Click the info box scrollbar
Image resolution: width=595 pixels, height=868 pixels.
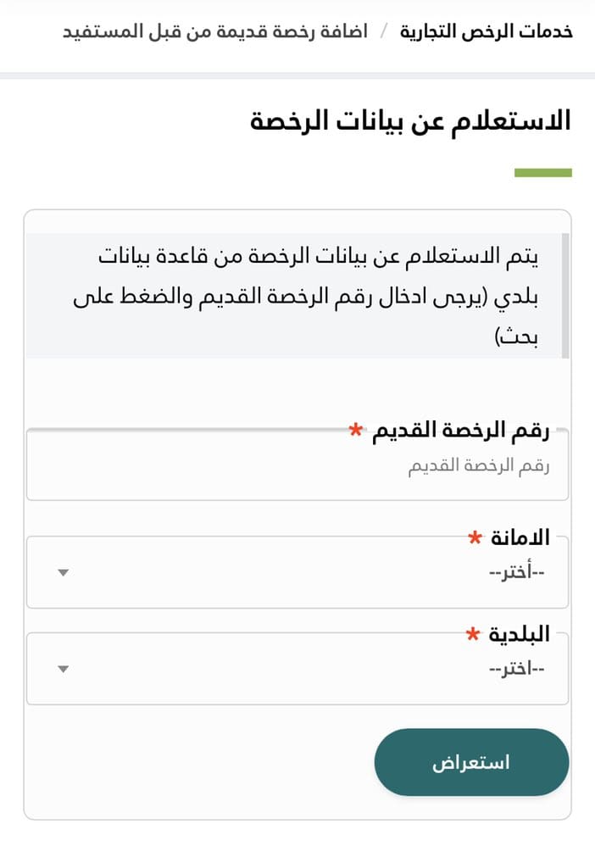pyautogui.click(x=565, y=296)
